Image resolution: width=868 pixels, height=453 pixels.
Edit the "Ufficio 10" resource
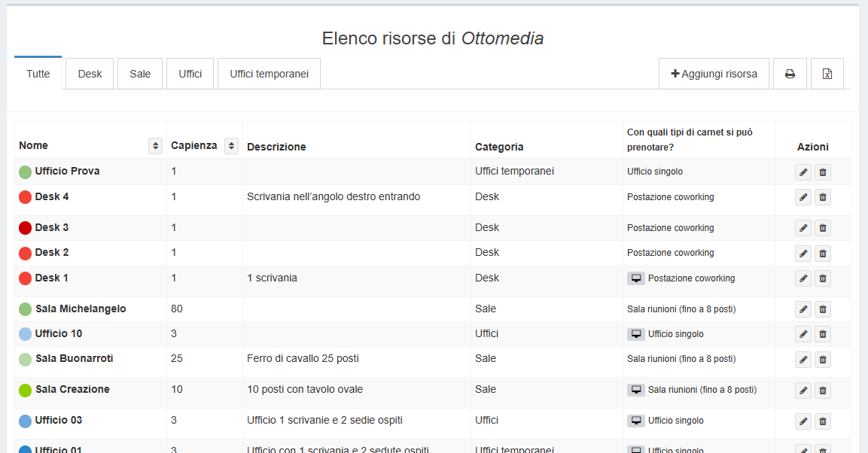803,333
